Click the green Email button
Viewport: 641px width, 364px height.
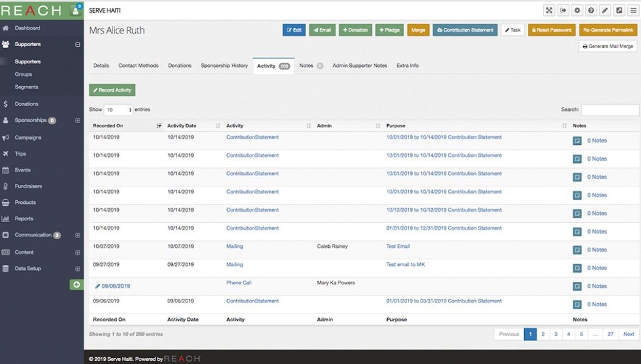[x=322, y=30]
